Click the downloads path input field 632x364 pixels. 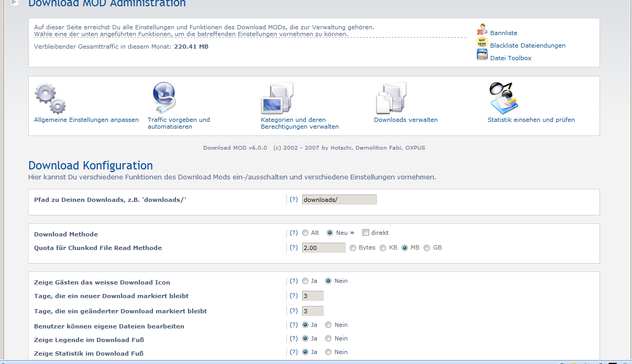coord(339,200)
